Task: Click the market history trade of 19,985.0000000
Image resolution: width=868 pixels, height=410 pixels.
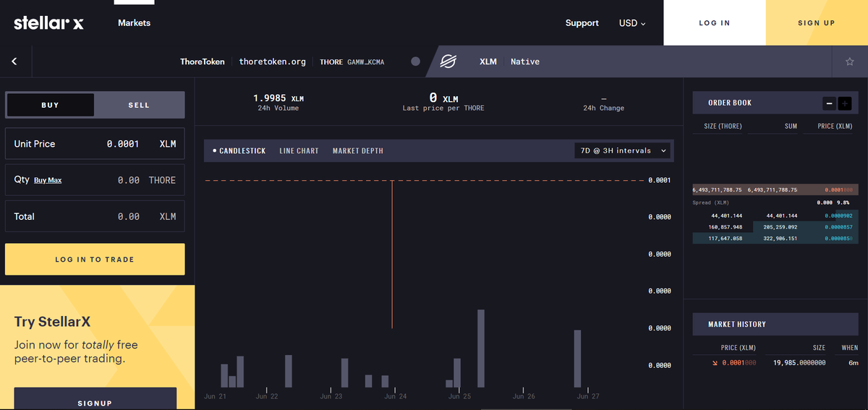Action: (775, 362)
